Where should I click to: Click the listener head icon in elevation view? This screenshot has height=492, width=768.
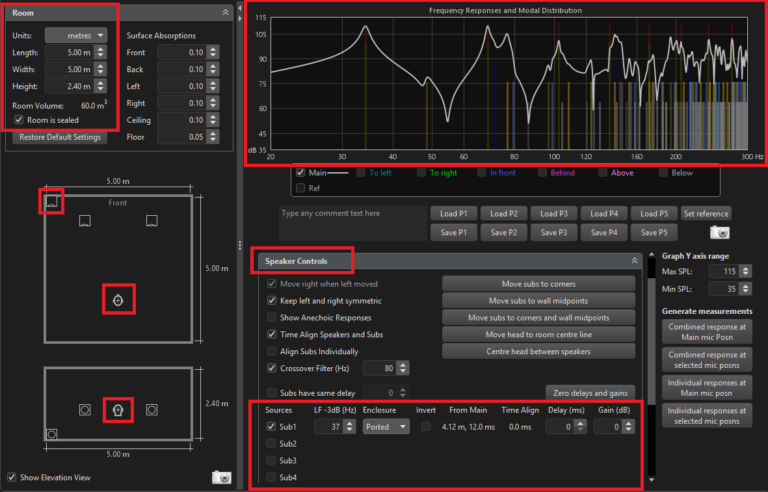tap(118, 409)
